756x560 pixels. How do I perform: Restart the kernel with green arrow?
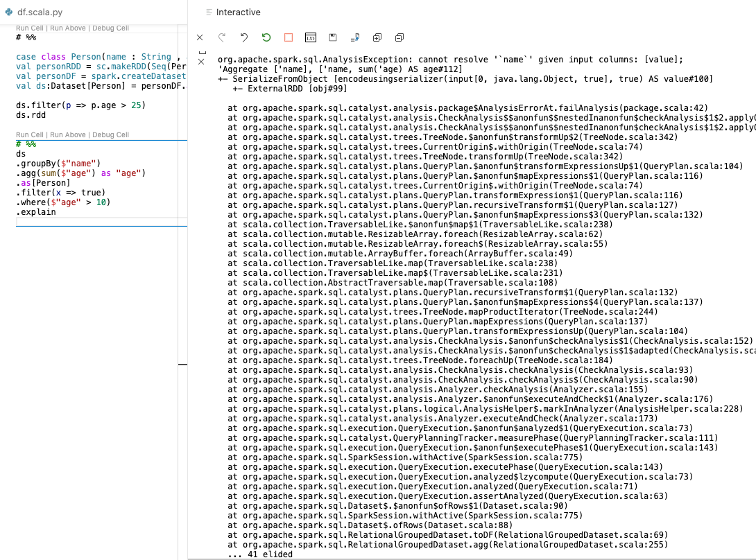coord(266,37)
